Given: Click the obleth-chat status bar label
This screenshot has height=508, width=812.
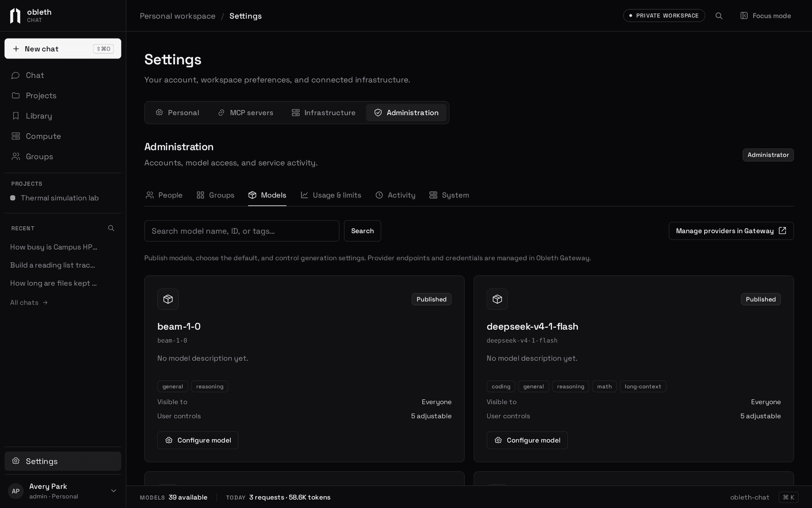Looking at the screenshot, I should pyautogui.click(x=750, y=497).
